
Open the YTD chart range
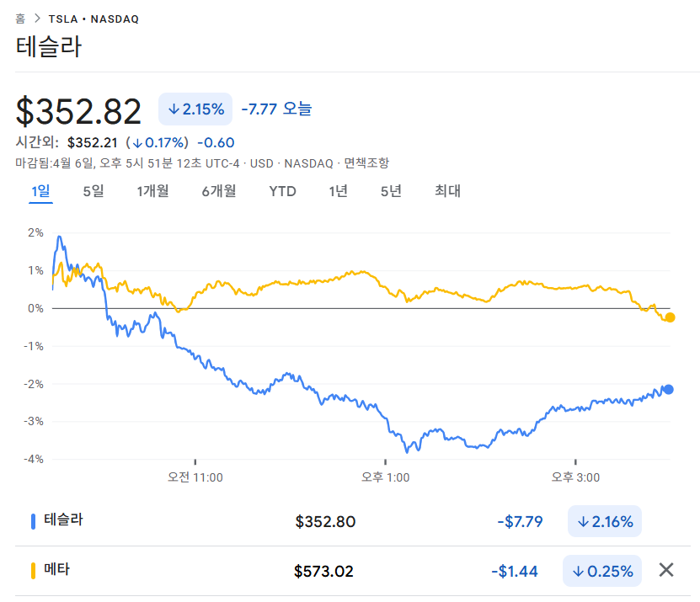282,191
